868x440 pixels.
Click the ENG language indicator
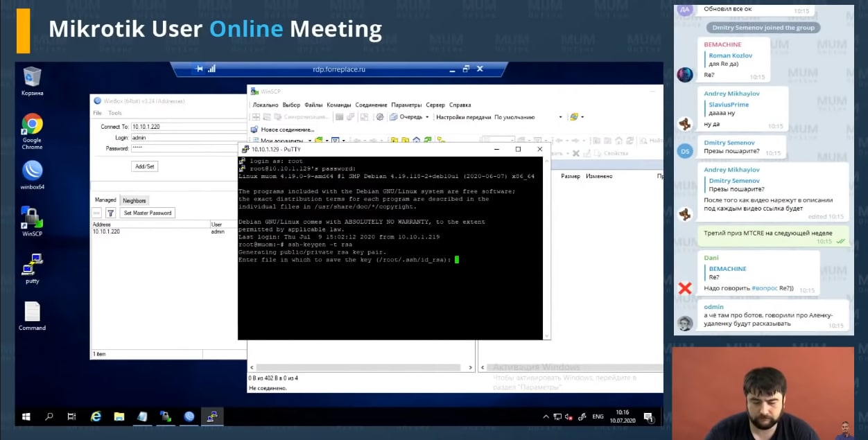(598, 417)
